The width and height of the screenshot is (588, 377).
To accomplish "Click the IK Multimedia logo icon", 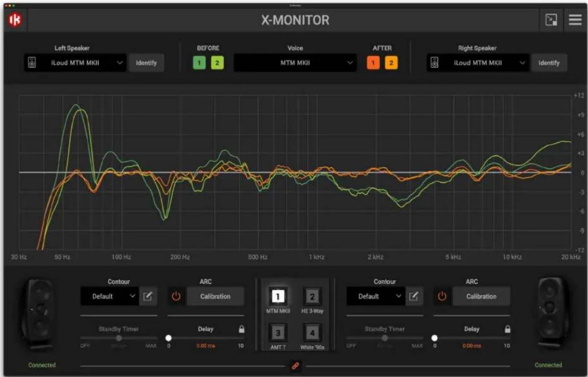I will (x=14, y=21).
